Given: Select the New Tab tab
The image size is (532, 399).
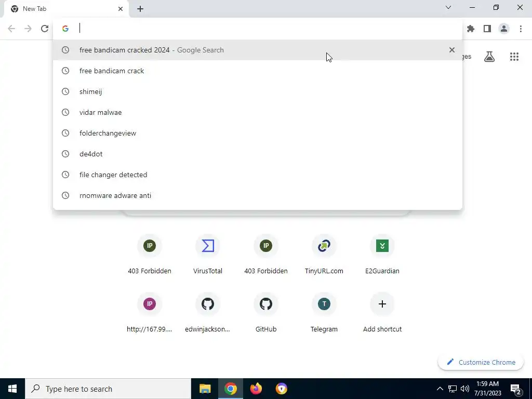Looking at the screenshot, I should [x=66, y=9].
